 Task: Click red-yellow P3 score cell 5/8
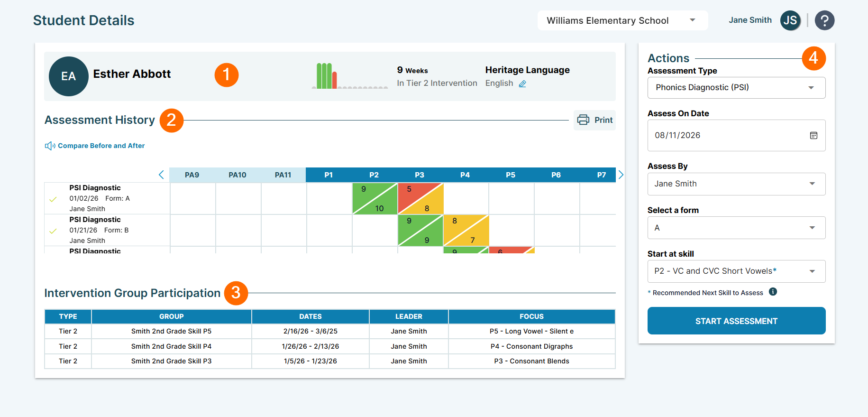[420, 199]
